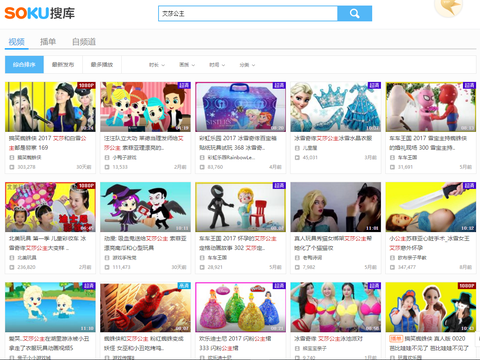Click play-count icon next to 111,473

click(107, 267)
